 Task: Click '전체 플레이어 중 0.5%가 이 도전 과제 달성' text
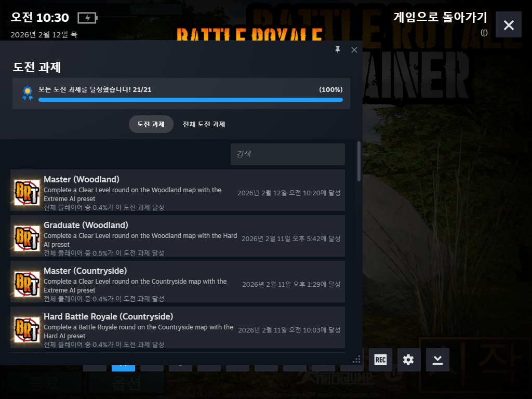(x=104, y=253)
